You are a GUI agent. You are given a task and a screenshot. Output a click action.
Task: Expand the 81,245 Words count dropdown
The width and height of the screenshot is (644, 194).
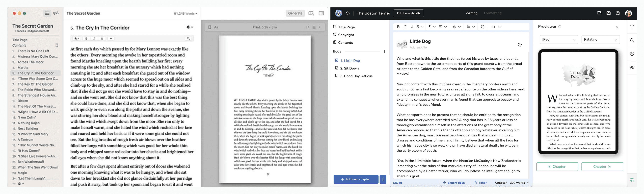pyautogui.click(x=185, y=13)
